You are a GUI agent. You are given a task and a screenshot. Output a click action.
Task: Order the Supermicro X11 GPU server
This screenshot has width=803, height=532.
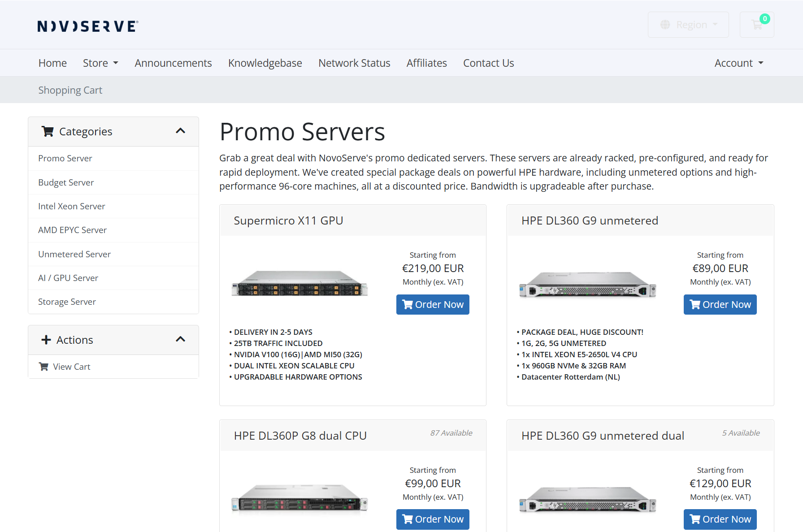433,304
